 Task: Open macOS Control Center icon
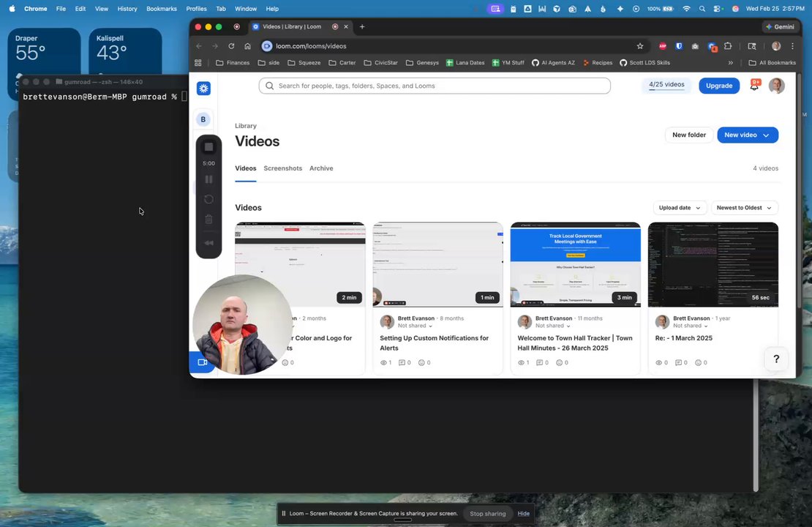tap(717, 9)
